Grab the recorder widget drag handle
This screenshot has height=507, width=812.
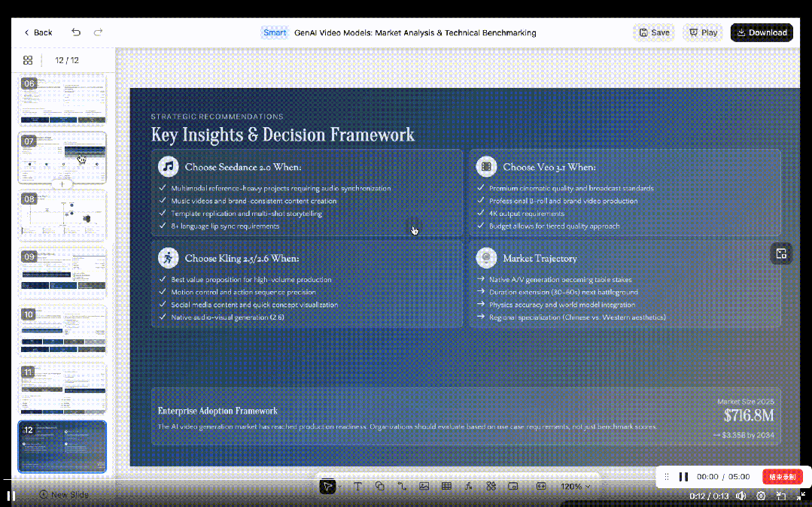pyautogui.click(x=667, y=476)
